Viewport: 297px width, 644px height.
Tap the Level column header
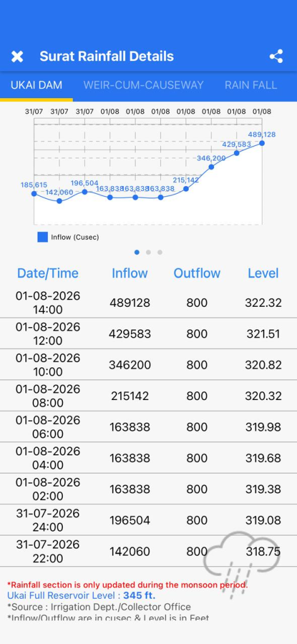263,273
